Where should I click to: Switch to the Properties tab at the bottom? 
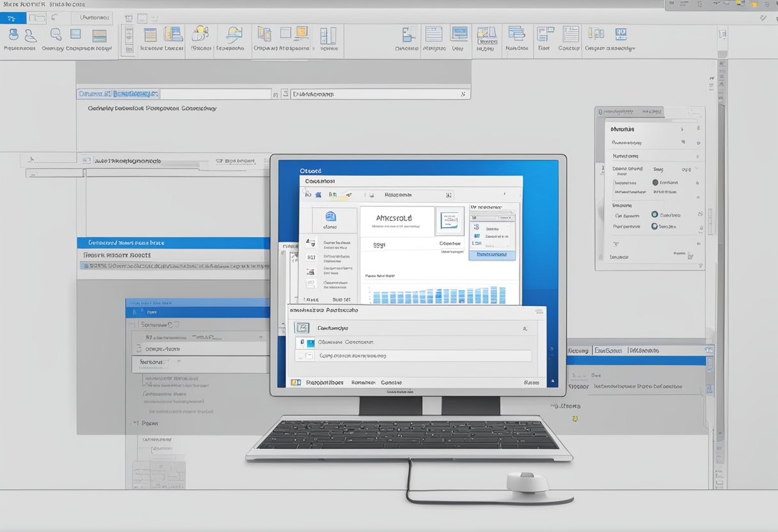[x=326, y=382]
